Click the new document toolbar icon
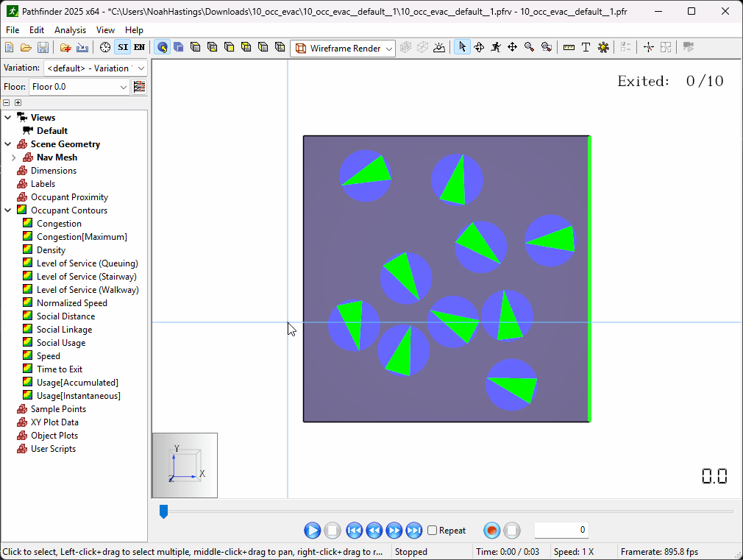Viewport: 743px width, 560px height. pyautogui.click(x=9, y=47)
